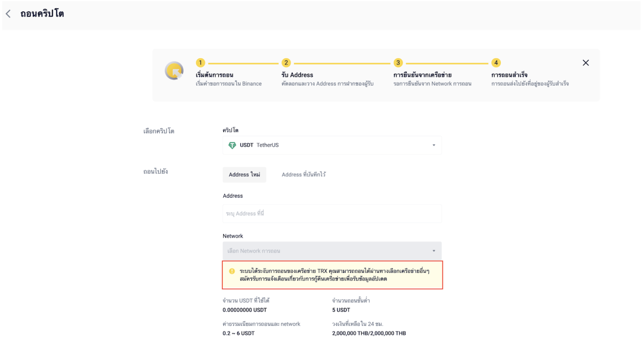Viewport: 644px width, 346px height.
Task: Click the minimum withdrawal 5 USDT value
Action: tap(341, 310)
